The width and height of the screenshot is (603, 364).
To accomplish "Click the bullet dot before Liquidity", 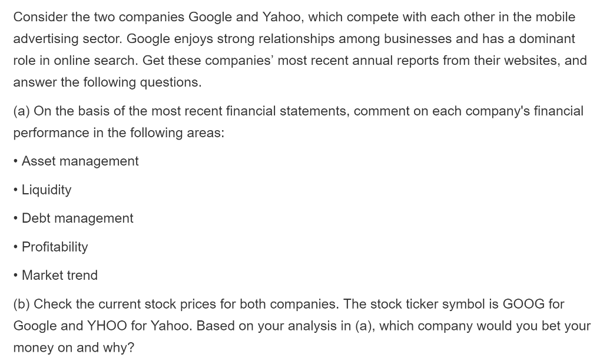I will (15, 190).
